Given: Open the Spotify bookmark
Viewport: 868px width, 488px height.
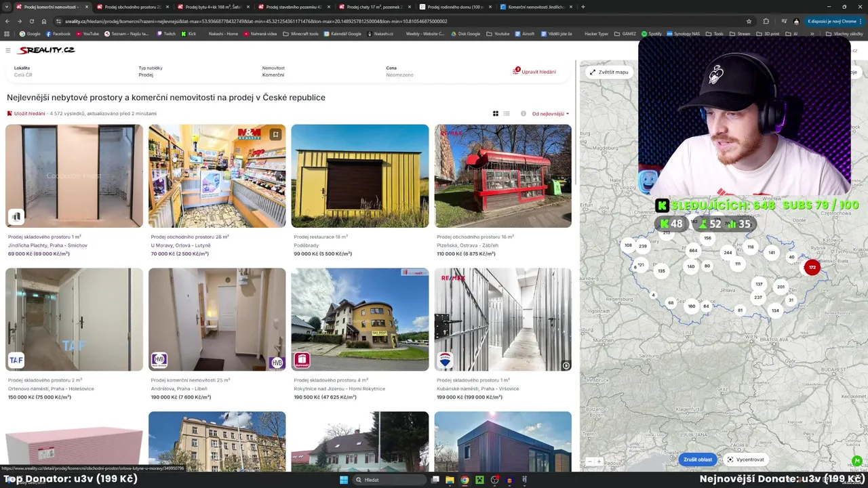Looking at the screenshot, I should pyautogui.click(x=652, y=33).
